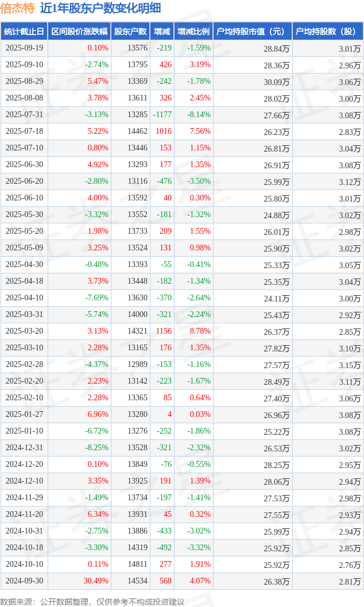Viewport: 364px width, 607px height.
Task: Click the -8.14% change ratio cell
Action: coord(199,115)
